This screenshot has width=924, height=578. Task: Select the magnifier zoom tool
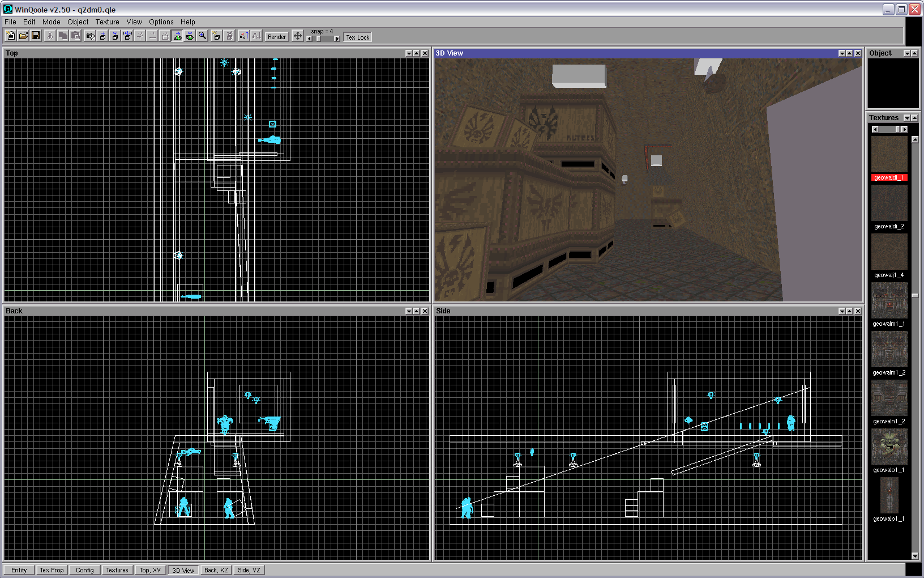[202, 36]
